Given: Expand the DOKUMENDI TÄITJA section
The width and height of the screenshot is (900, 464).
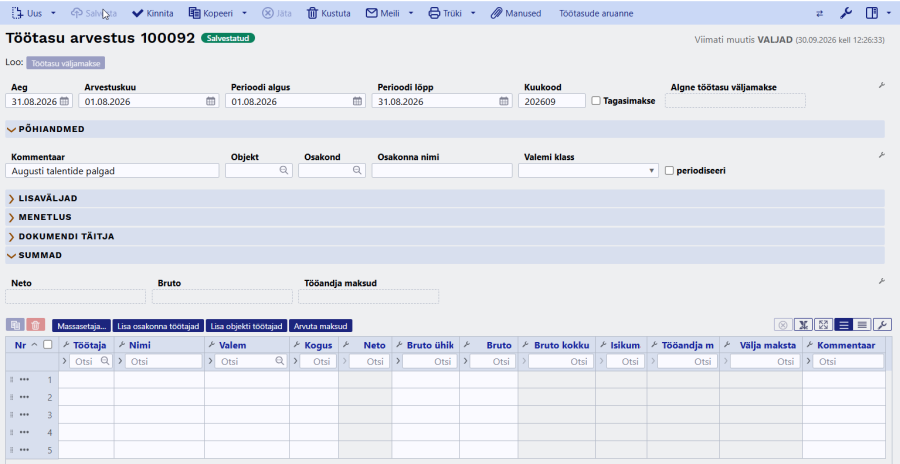Looking at the screenshot, I should coord(445,236).
